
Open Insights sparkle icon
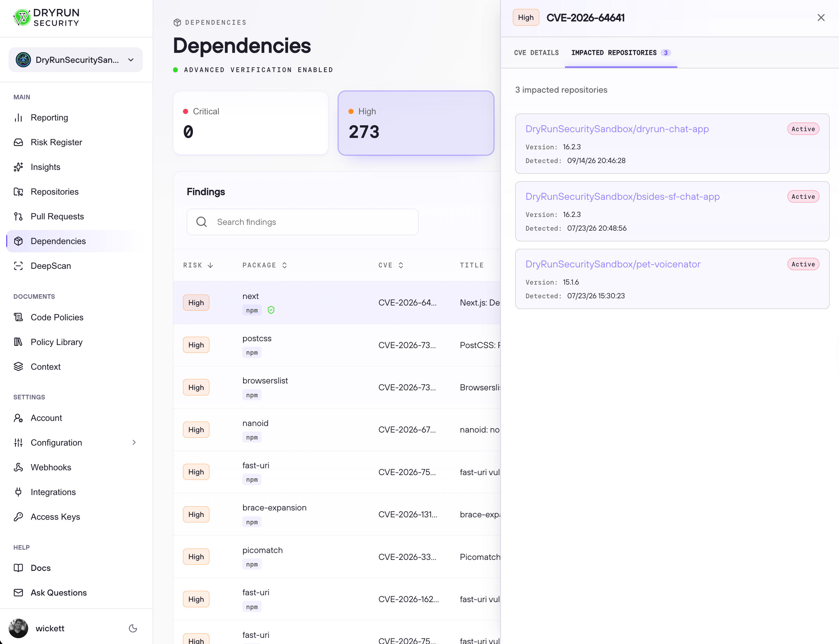tap(19, 167)
